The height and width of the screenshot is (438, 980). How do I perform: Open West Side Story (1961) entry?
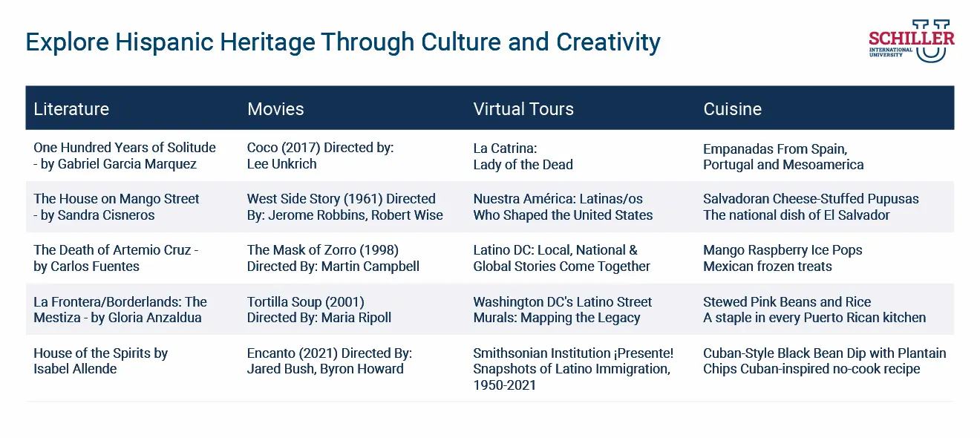click(x=341, y=206)
